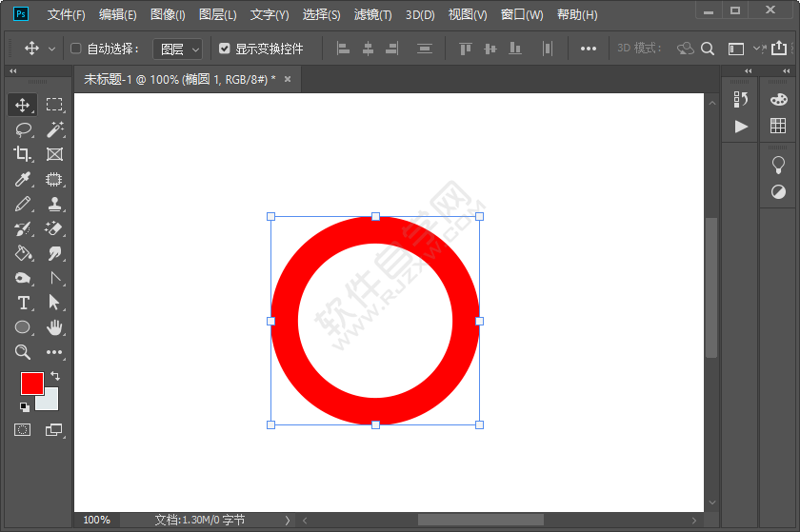Toggle Quick Mask mode
The image size is (800, 532).
(23, 430)
